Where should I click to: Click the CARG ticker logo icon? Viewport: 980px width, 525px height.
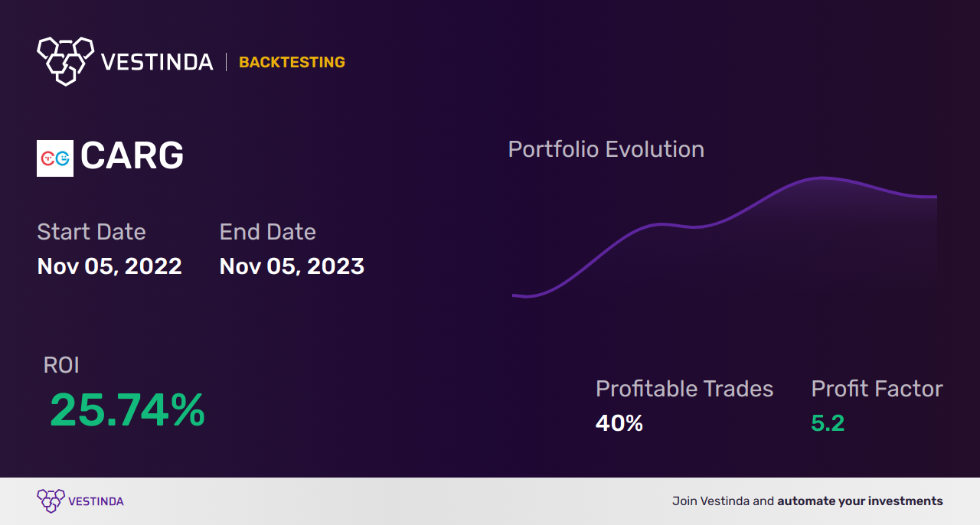[x=55, y=158]
